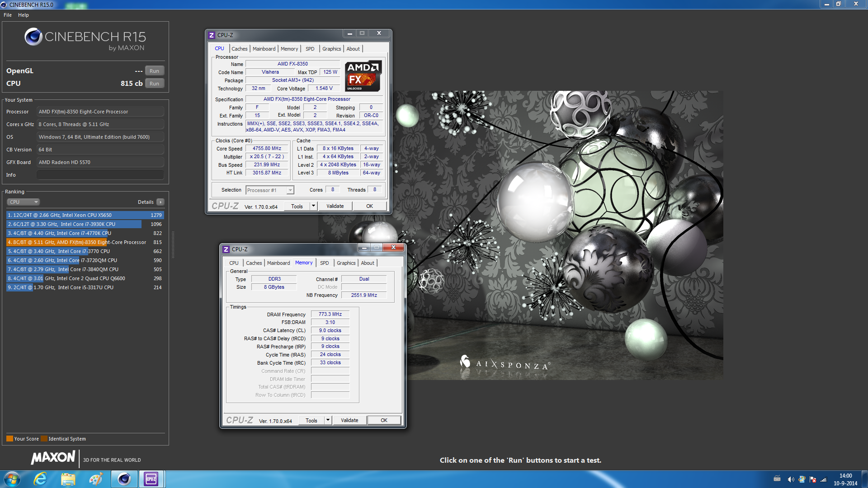The image size is (868, 488).
Task: Select ranking entry Intel Core i7-4770K
Action: pos(85,233)
